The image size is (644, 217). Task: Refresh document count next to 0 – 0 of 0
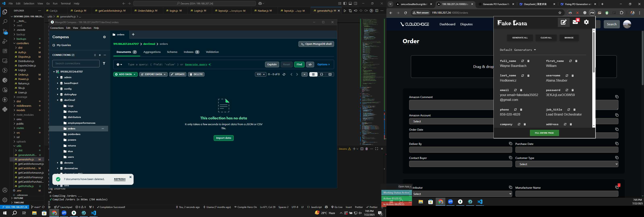284,74
